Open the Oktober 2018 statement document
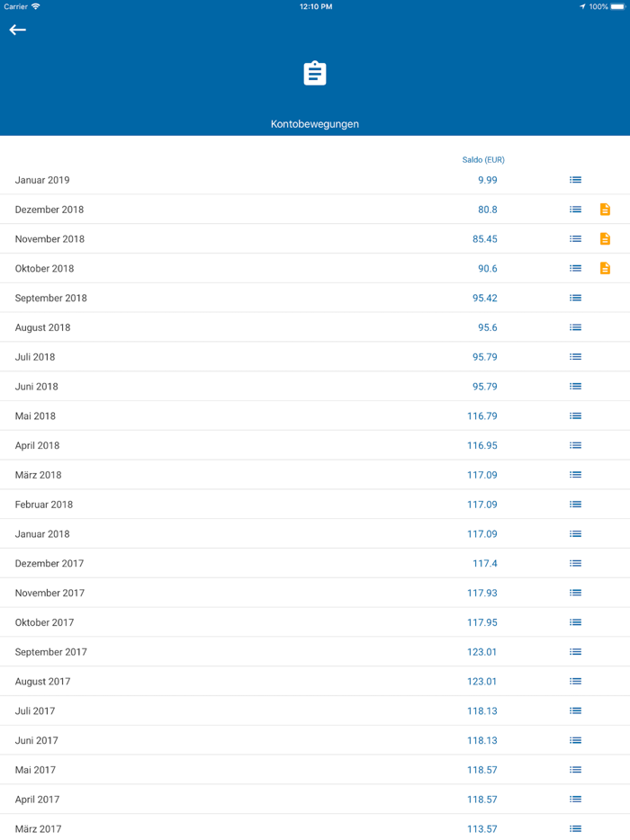 [x=605, y=268]
